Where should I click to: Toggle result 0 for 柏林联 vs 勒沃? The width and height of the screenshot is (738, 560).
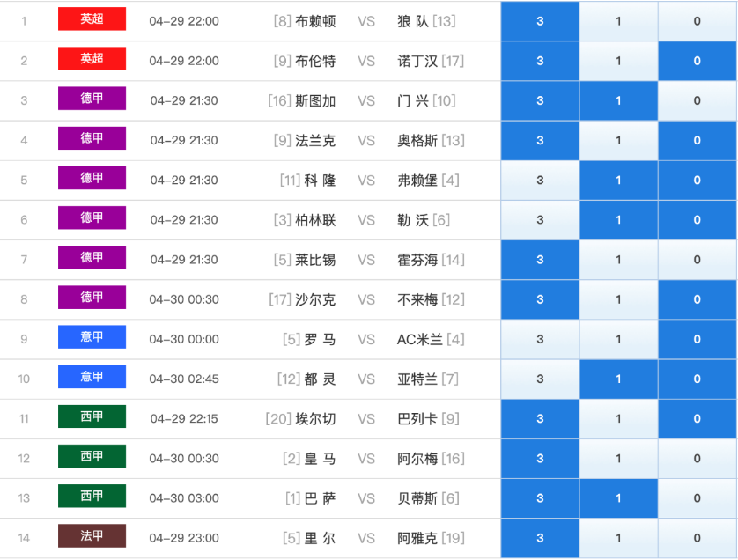pos(697,220)
